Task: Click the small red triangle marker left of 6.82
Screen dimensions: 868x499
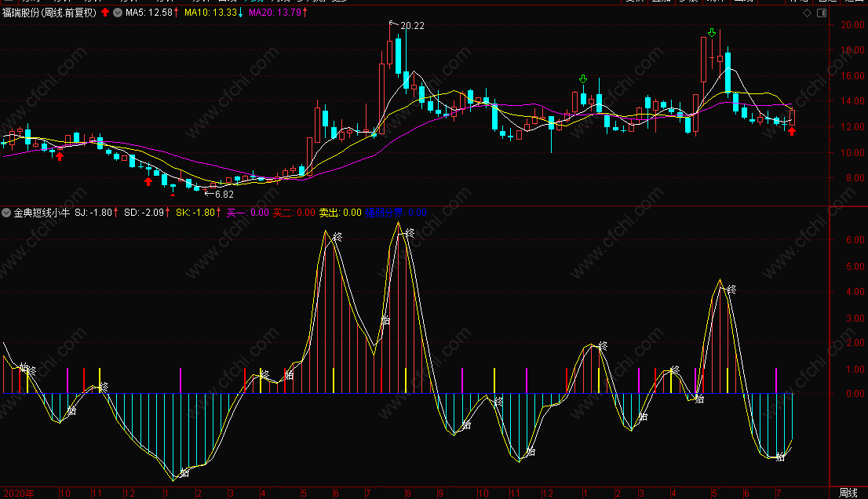Action: tap(173, 195)
